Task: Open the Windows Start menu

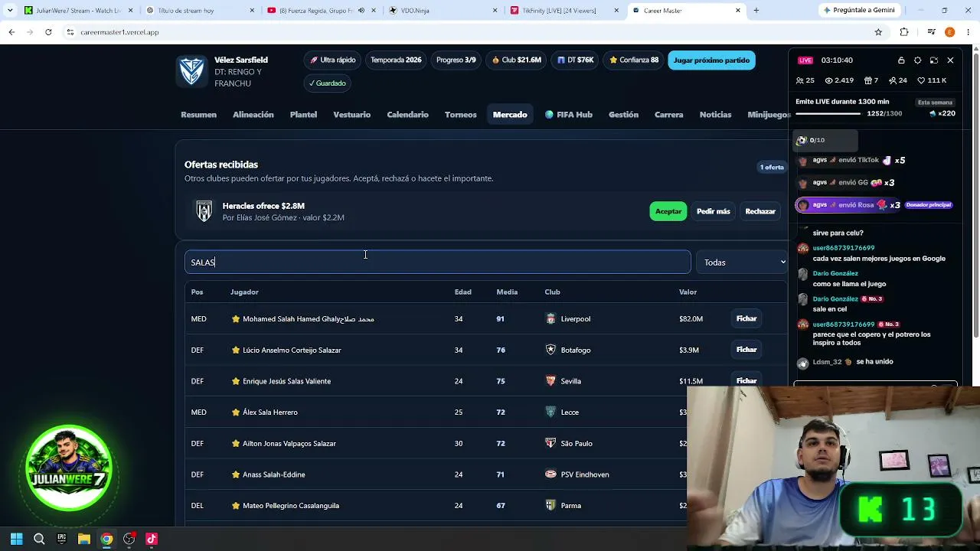Action: pos(17,539)
